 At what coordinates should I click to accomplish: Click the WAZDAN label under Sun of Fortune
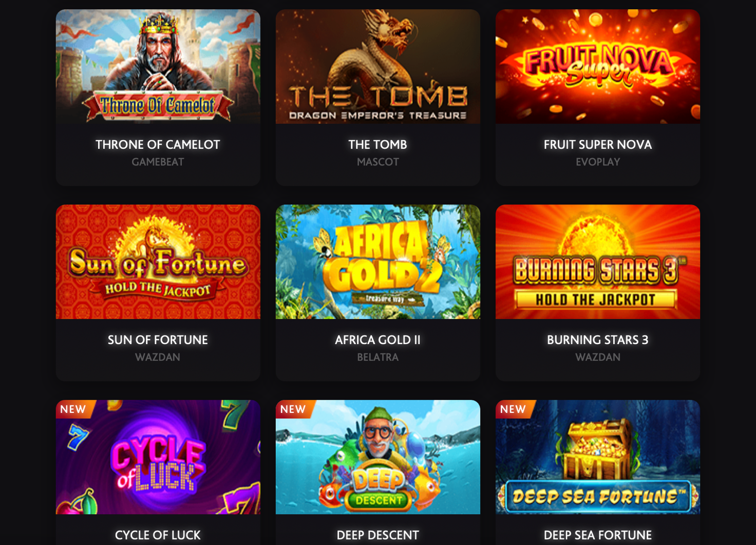point(158,357)
